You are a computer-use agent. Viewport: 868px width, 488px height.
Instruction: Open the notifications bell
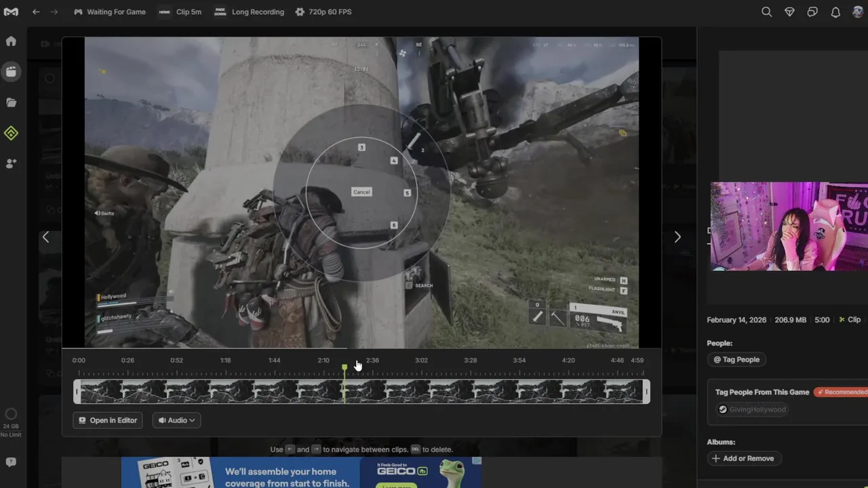point(835,12)
